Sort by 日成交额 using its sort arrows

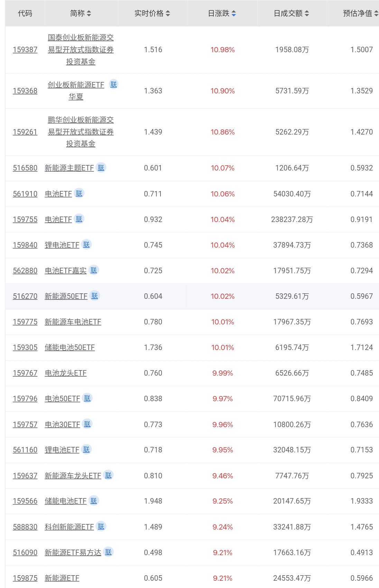click(x=307, y=13)
